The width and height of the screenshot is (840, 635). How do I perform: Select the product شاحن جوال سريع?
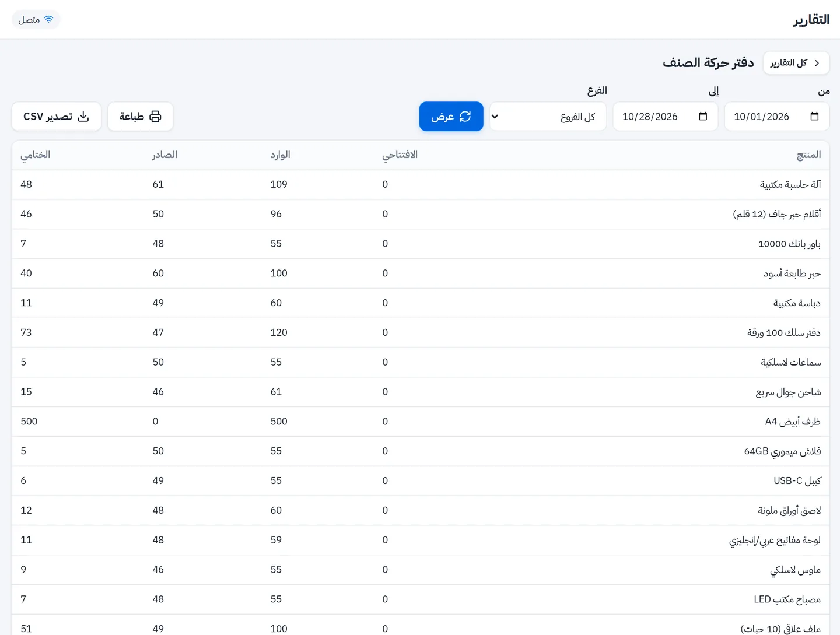point(421,392)
